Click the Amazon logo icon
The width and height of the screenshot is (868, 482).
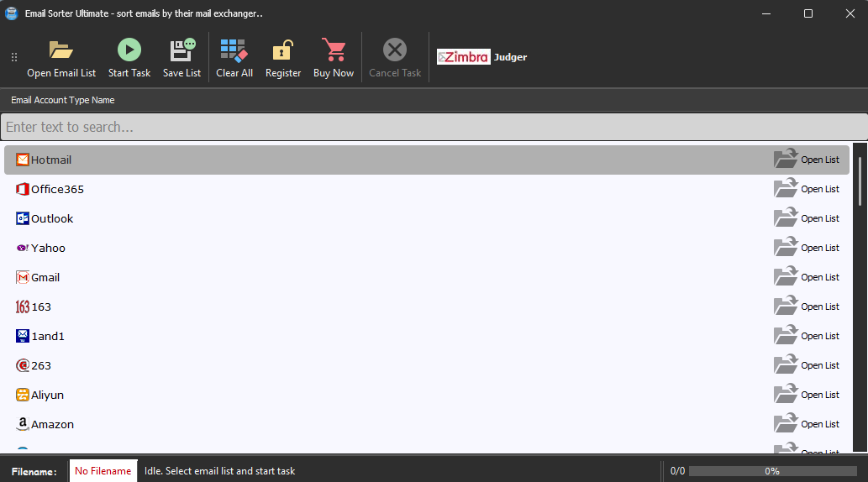(22, 424)
